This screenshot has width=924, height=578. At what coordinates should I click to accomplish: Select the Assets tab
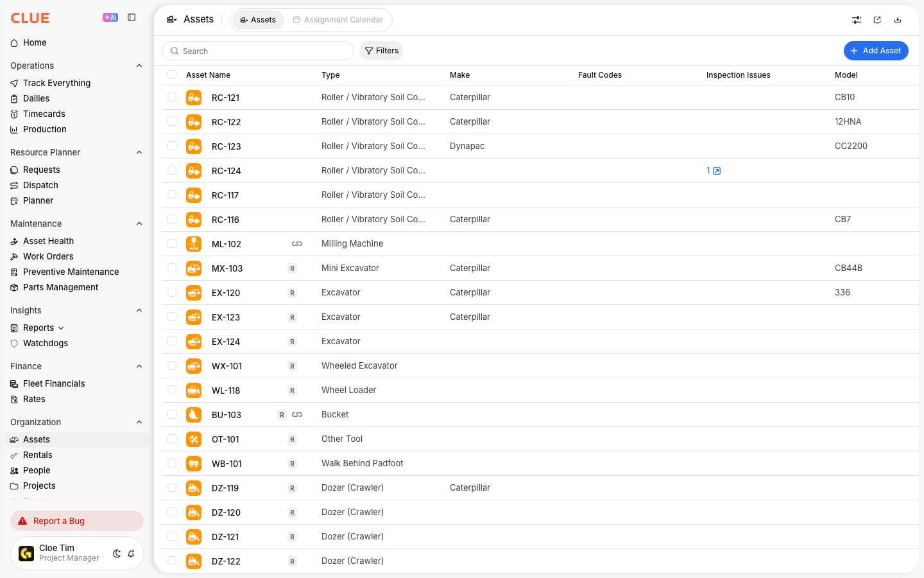click(x=258, y=20)
